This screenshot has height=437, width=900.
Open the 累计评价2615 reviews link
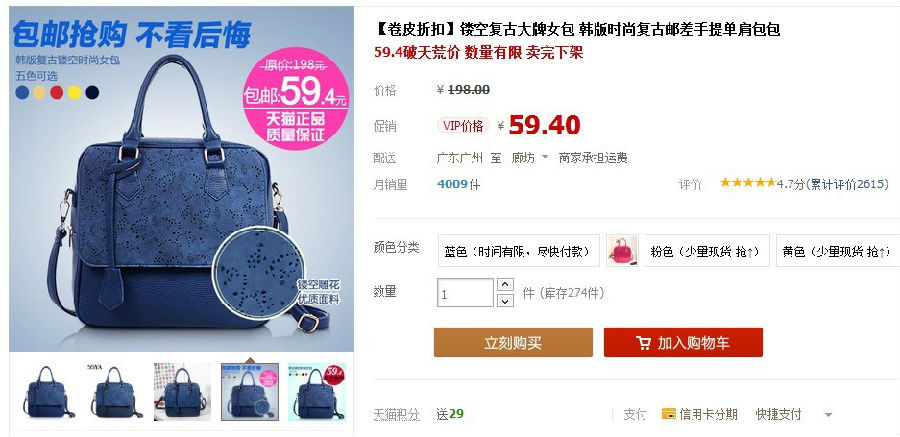[847, 184]
